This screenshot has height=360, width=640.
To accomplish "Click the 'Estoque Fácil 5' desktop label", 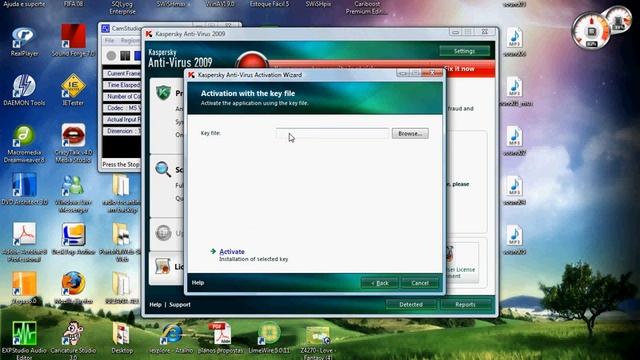I will 269,4.
